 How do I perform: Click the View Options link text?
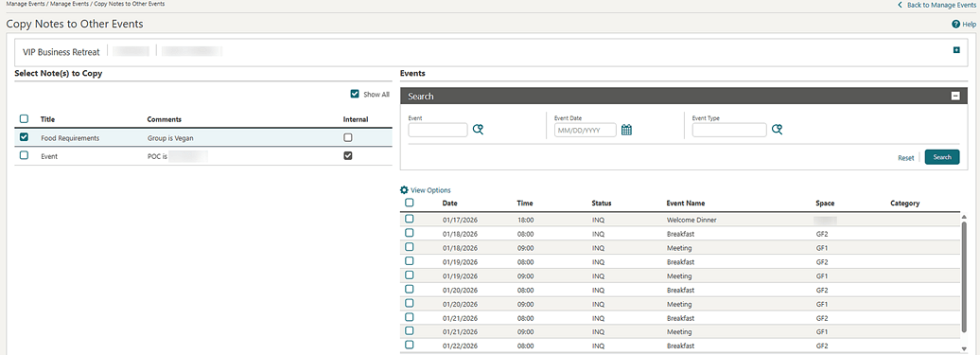430,190
